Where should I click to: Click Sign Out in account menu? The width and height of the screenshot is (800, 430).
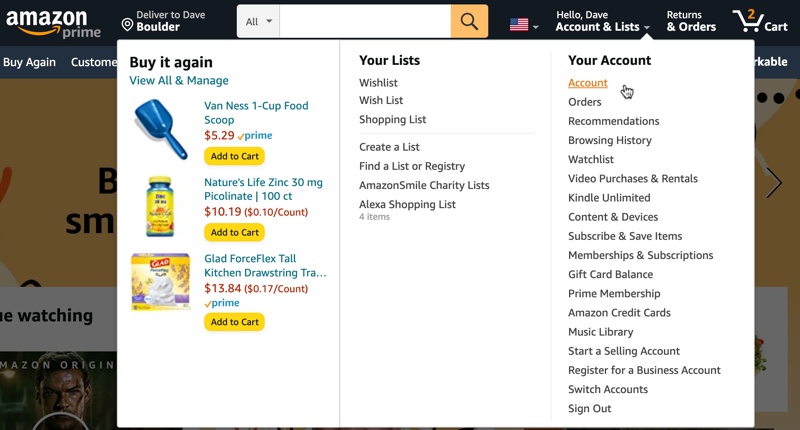pyautogui.click(x=589, y=408)
